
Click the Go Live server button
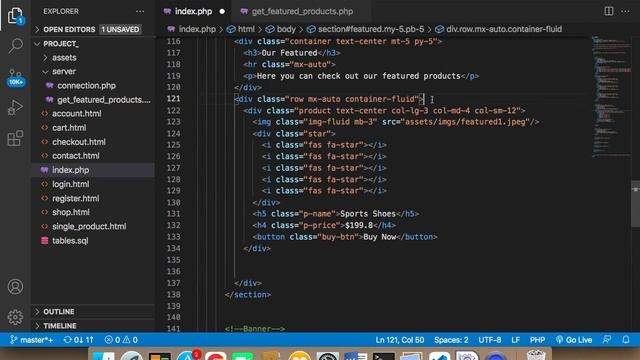(x=574, y=340)
